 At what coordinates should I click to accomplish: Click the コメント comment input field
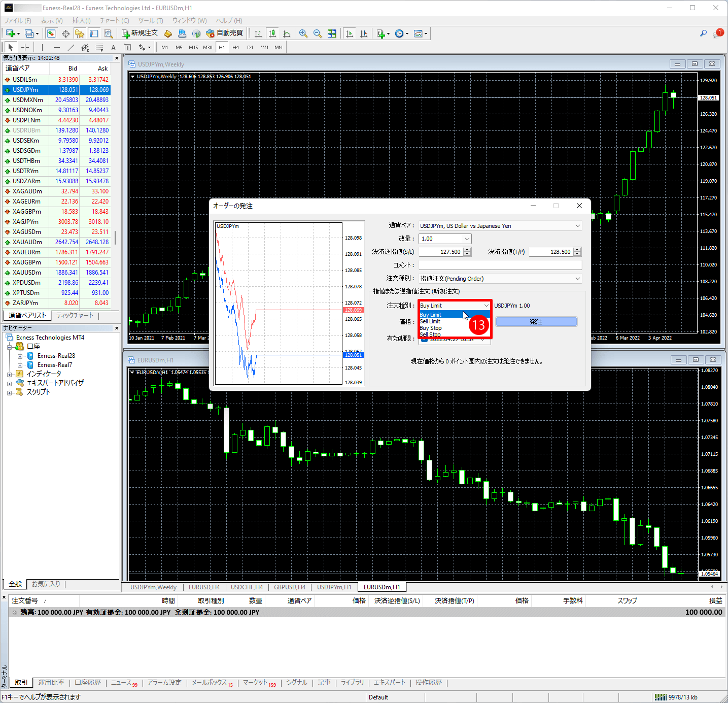[x=500, y=265]
